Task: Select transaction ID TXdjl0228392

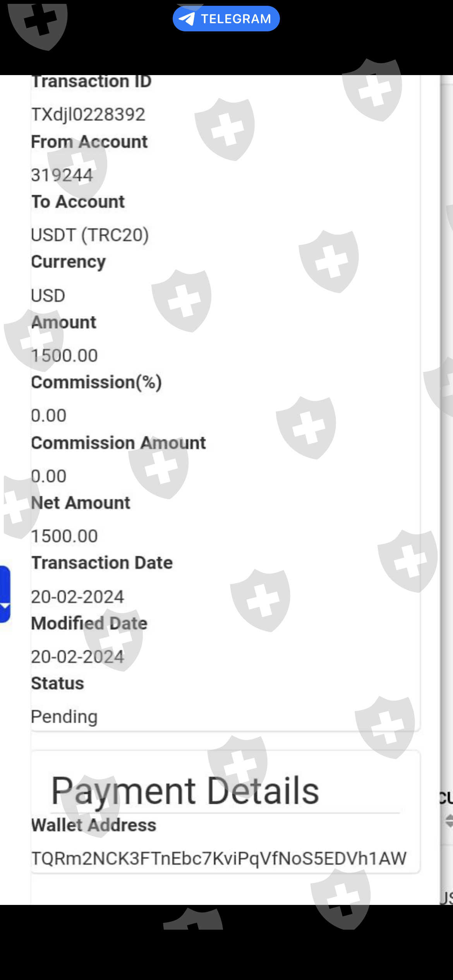Action: 88,114
